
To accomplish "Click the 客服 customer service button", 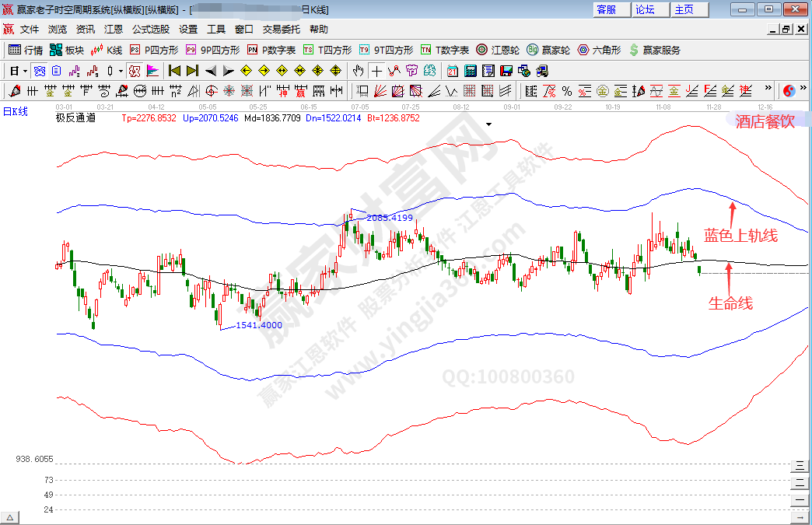I will (x=607, y=9).
